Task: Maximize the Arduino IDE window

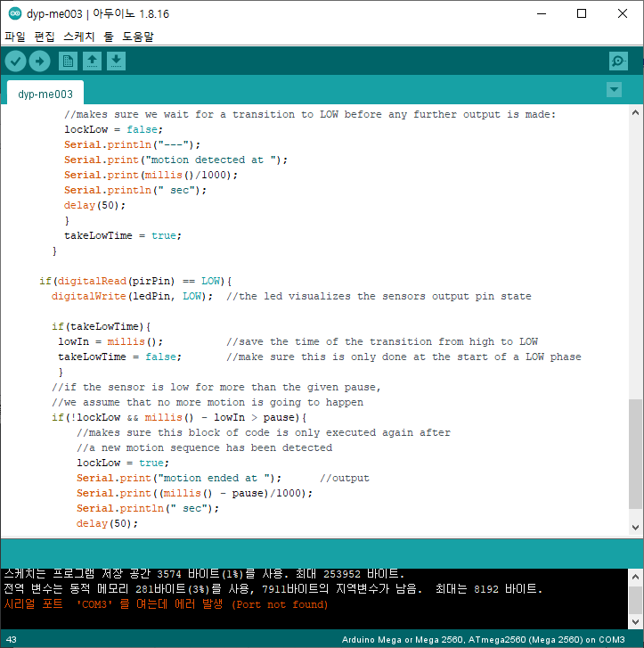Action: pos(582,13)
